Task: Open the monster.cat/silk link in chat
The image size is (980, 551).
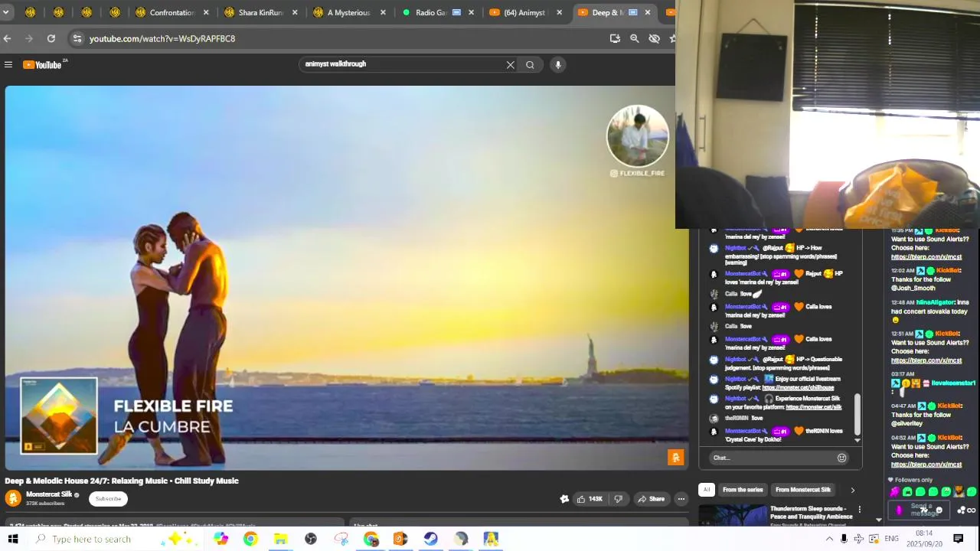Action: click(813, 407)
